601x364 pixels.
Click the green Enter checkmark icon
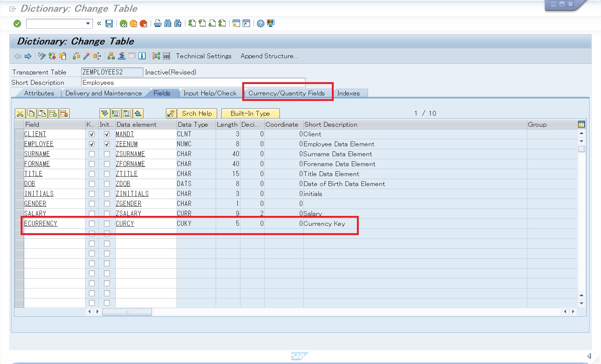17,24
